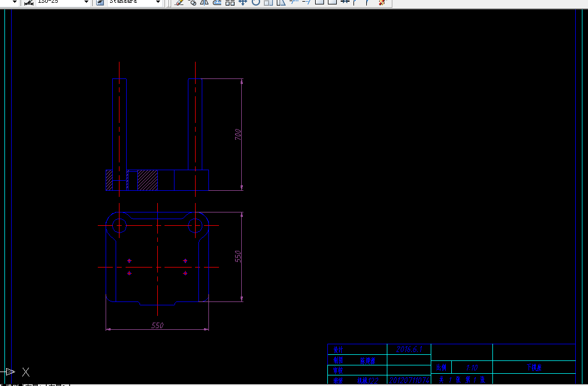Activate the Offset tool

coord(217,2)
